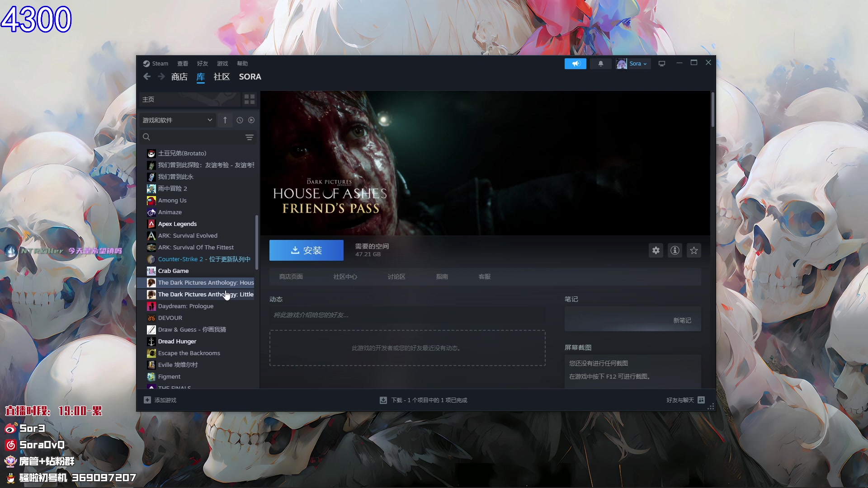Add game to favorites star icon
868x488 pixels.
pos(694,250)
